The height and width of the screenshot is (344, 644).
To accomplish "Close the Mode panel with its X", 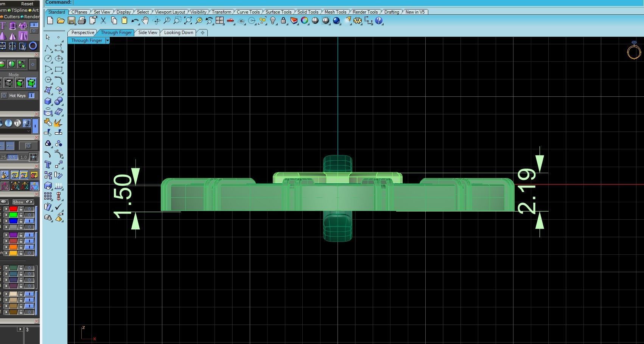I will pyautogui.click(x=36, y=55).
